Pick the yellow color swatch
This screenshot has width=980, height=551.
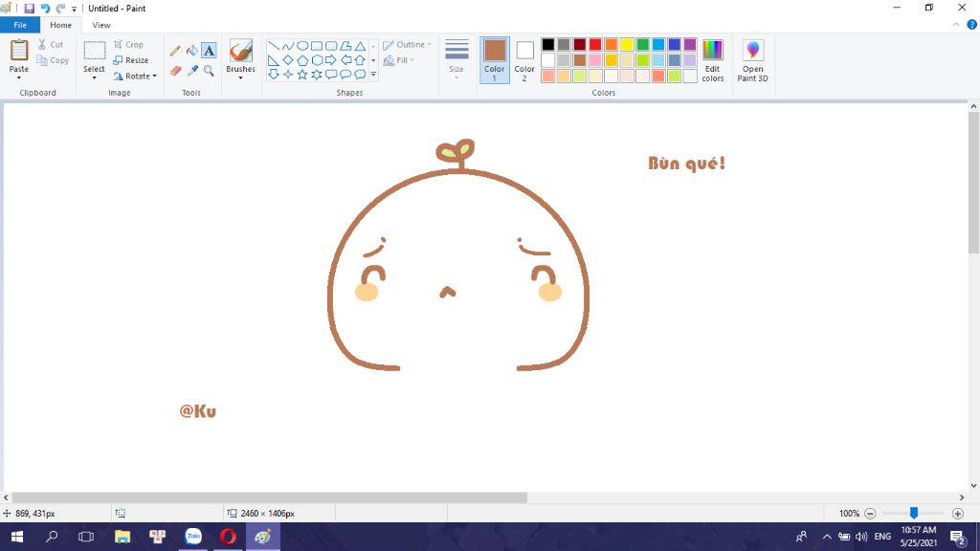click(x=627, y=44)
